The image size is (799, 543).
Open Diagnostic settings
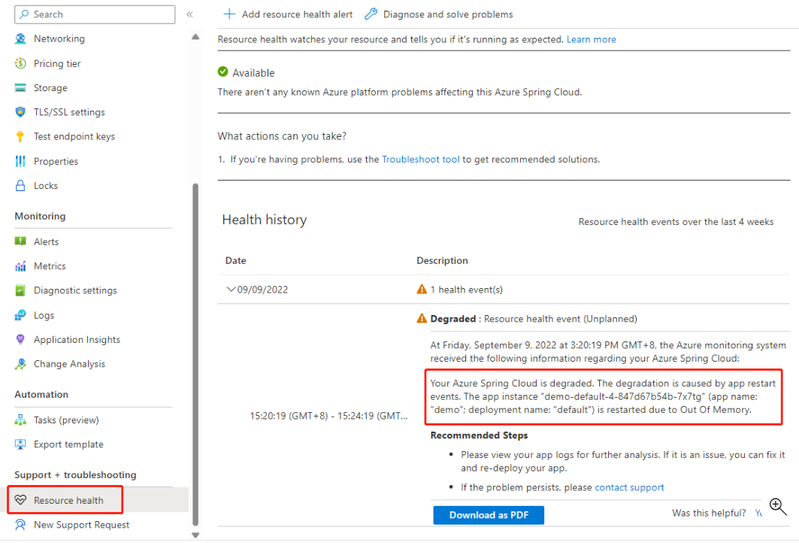[75, 290]
